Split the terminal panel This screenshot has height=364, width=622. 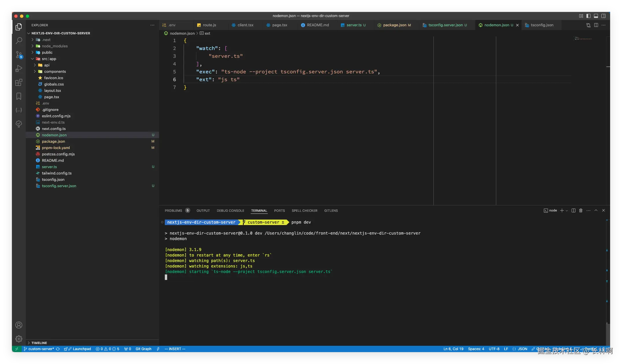[x=573, y=211]
